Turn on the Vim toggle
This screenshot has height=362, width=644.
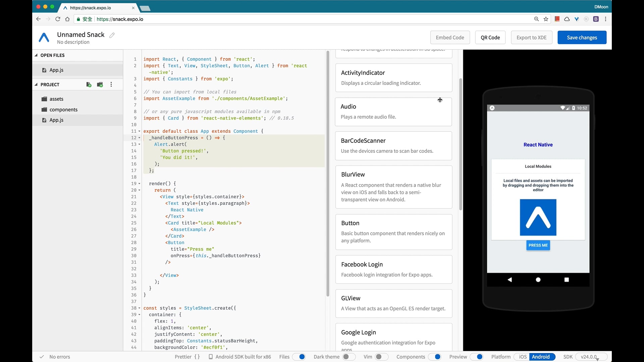point(381,357)
